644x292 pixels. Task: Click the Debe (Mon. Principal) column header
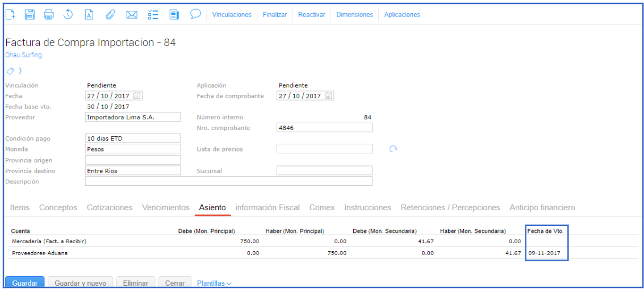click(x=206, y=231)
